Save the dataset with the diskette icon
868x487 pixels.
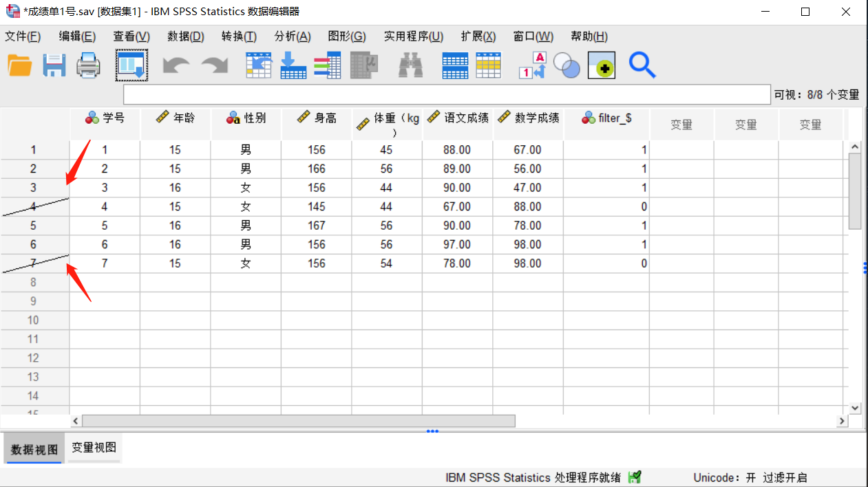click(x=54, y=65)
